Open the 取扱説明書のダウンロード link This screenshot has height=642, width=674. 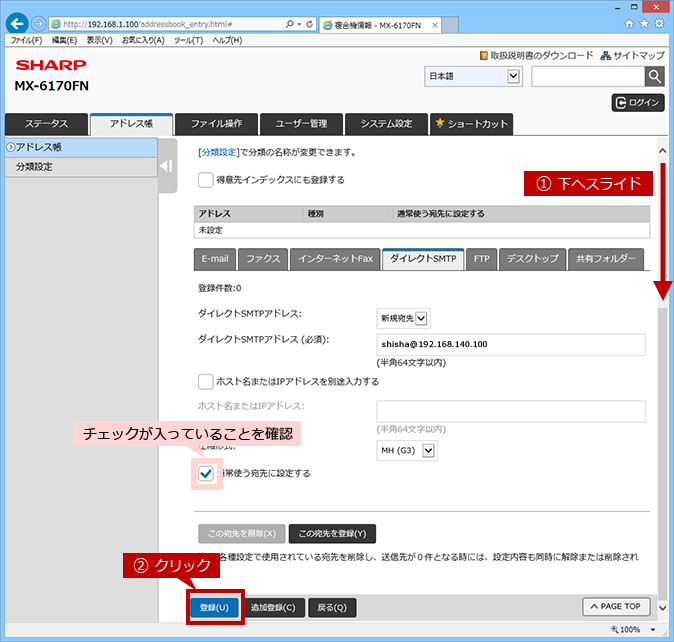click(536, 55)
